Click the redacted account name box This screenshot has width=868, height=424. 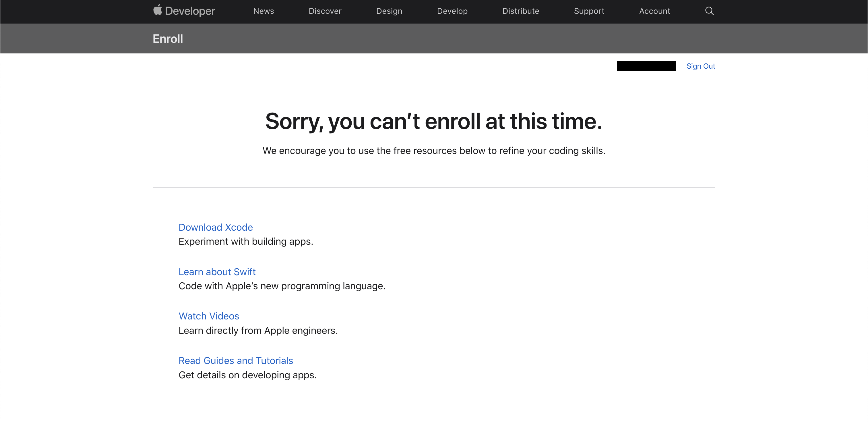click(646, 66)
